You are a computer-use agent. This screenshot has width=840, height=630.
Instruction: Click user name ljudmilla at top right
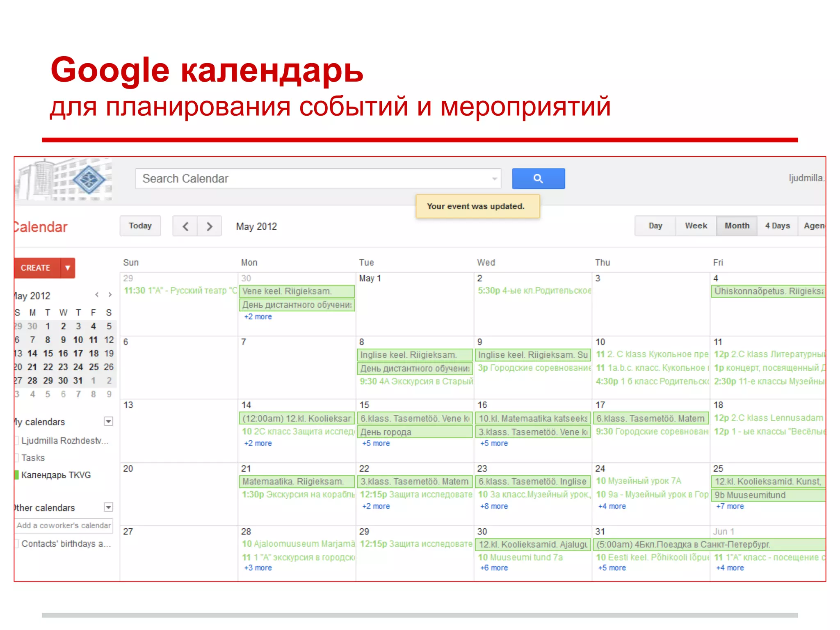pyautogui.click(x=807, y=178)
